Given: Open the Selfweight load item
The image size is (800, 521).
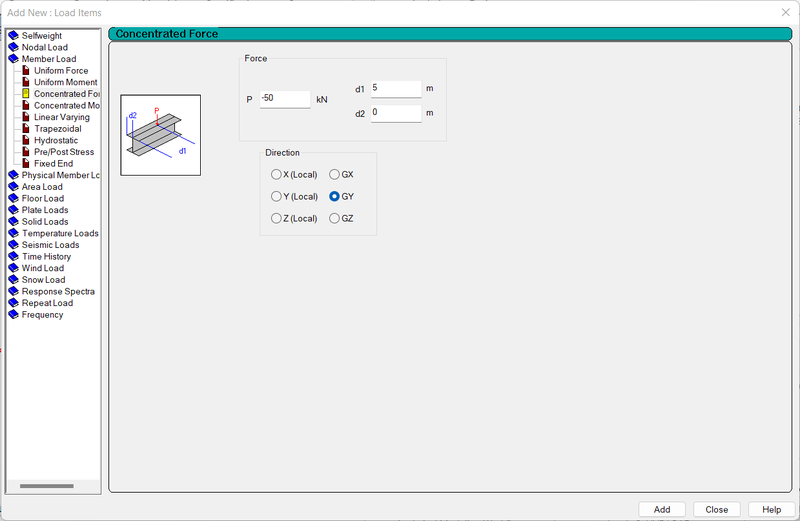Looking at the screenshot, I should (42, 36).
